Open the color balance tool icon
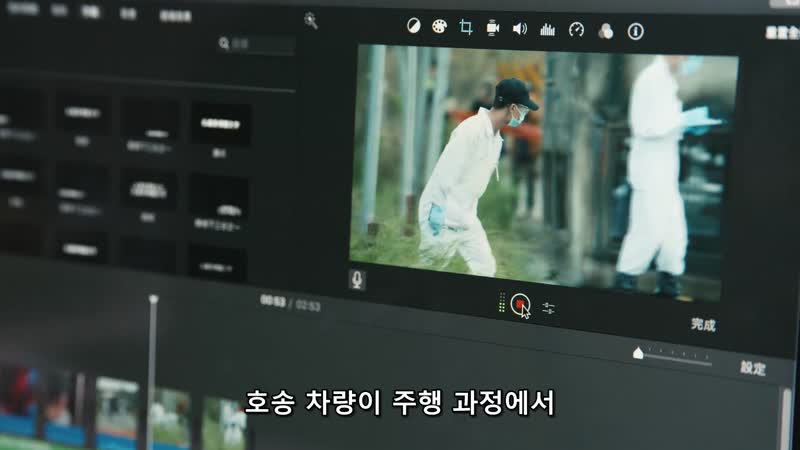800x450 pixels. pyautogui.click(x=414, y=26)
